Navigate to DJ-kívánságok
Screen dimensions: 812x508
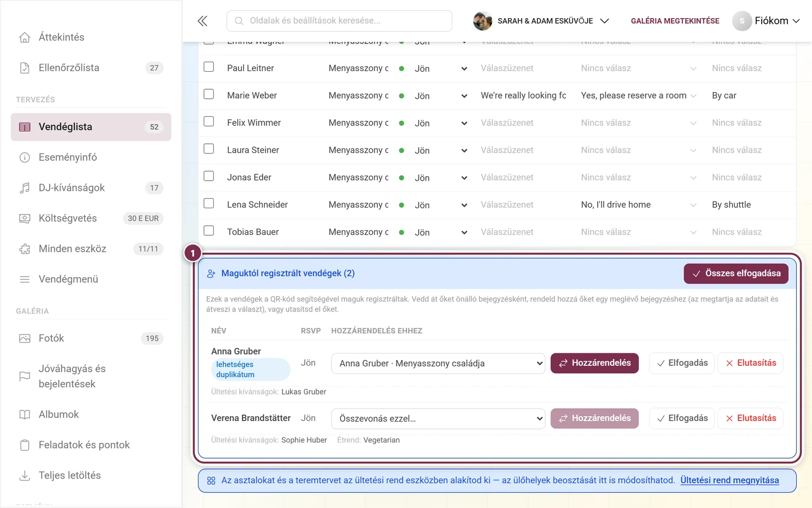91,188
